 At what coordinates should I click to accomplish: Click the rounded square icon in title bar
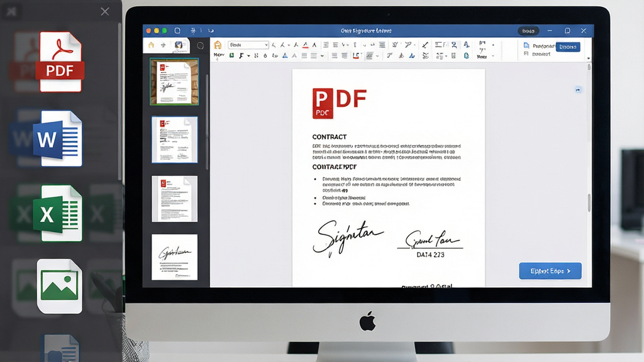coord(177,31)
